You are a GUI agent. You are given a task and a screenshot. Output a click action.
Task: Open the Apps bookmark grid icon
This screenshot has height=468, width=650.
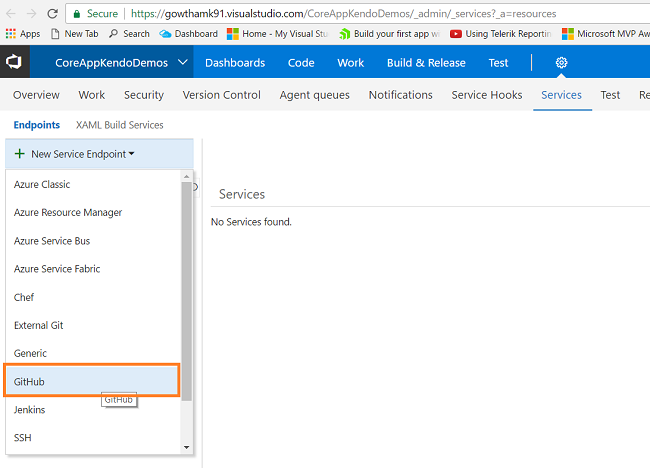(x=11, y=34)
